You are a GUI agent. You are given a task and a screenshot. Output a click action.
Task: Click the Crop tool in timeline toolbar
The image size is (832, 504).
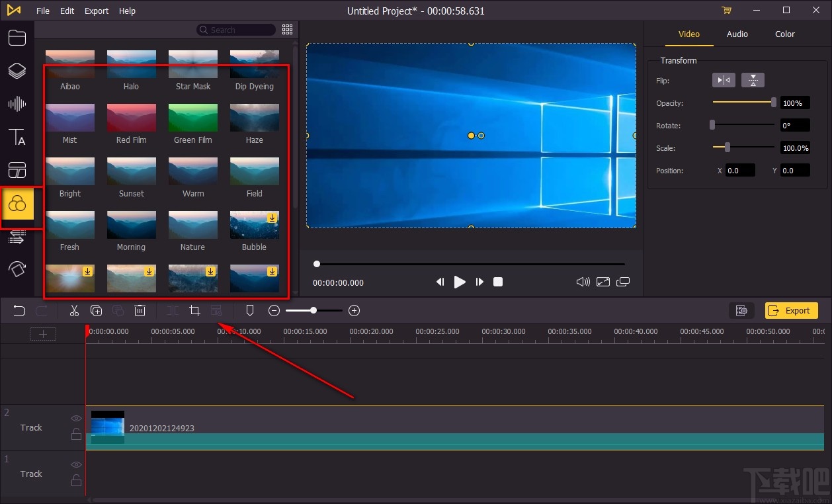point(194,311)
